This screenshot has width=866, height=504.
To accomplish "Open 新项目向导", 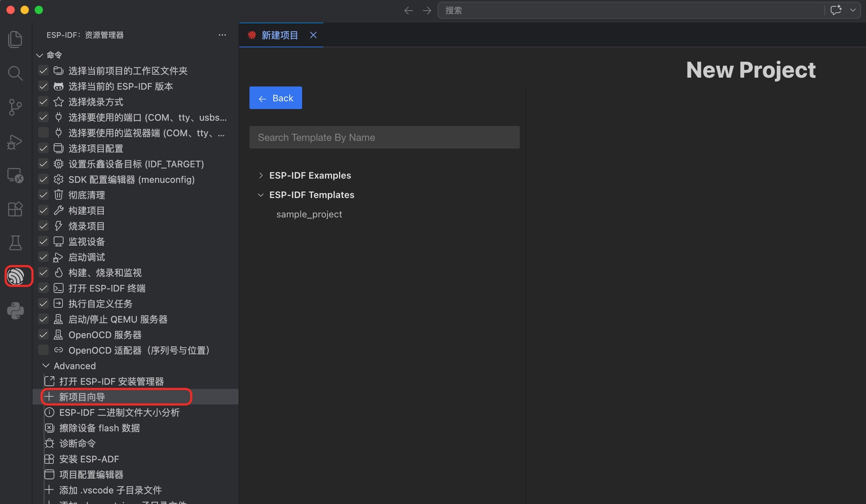I will (82, 397).
